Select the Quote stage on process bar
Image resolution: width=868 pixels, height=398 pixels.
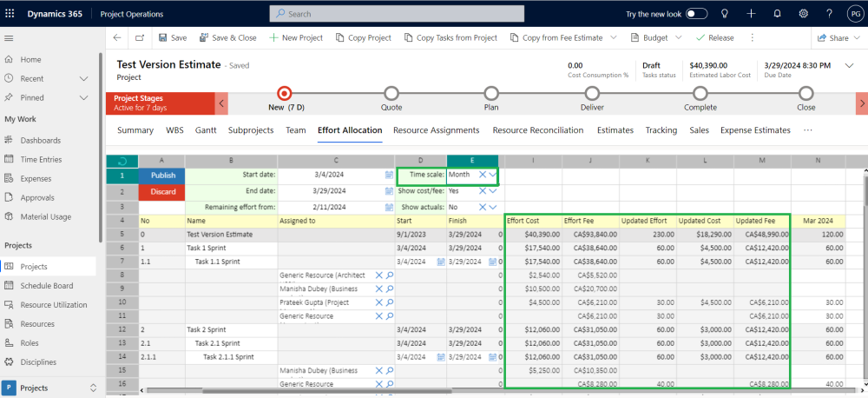pos(391,94)
